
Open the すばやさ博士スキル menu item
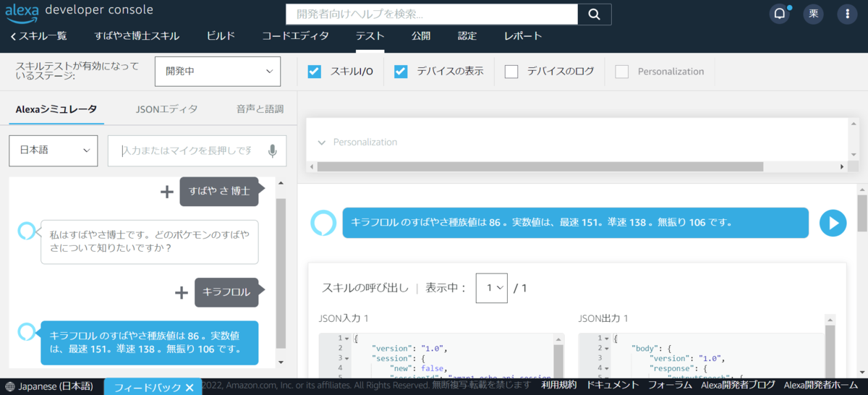click(x=137, y=36)
